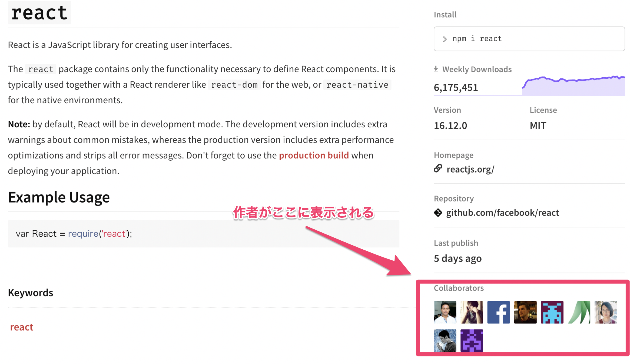Click the dark-background man collaborator avatar
The image size is (630, 364).
click(525, 312)
